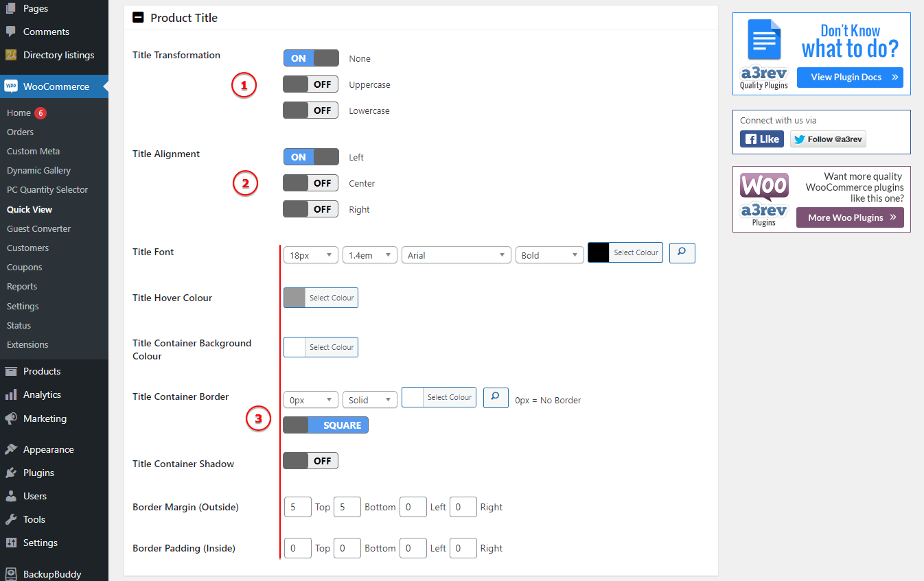The height and width of the screenshot is (581, 924).
Task: Toggle the Title Container Shadow switch
Action: [310, 461]
